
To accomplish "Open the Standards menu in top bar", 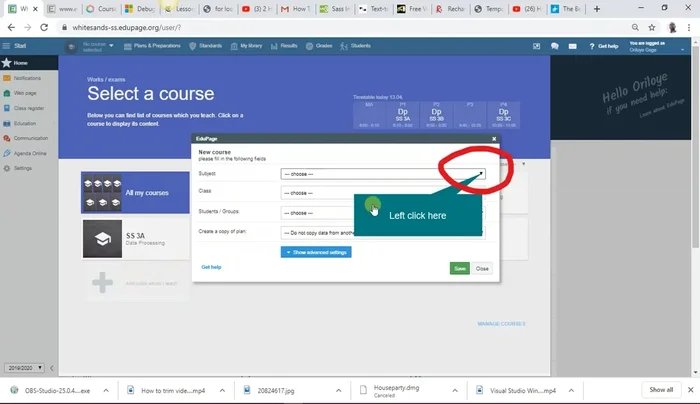I will click(208, 46).
